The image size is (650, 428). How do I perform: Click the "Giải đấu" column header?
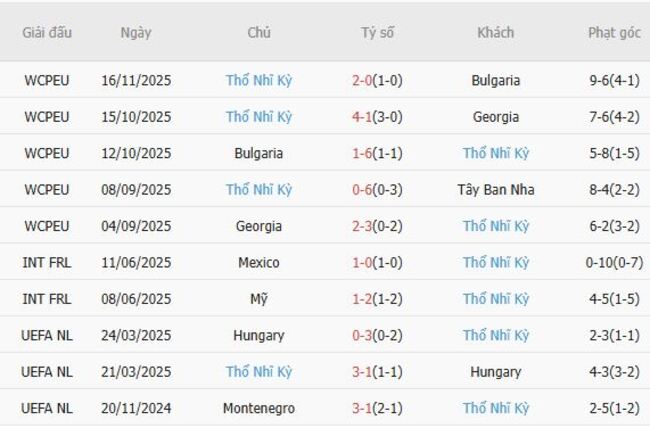tap(47, 32)
